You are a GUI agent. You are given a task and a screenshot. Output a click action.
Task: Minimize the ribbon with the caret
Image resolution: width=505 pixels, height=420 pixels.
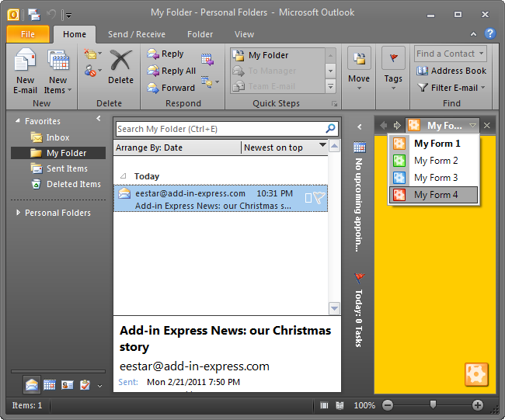[x=473, y=34]
